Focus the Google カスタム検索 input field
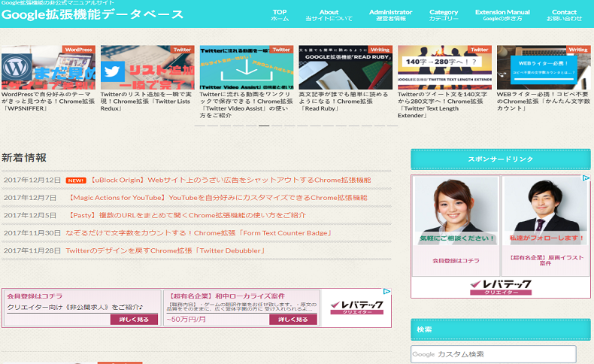594x364 pixels. [493, 354]
